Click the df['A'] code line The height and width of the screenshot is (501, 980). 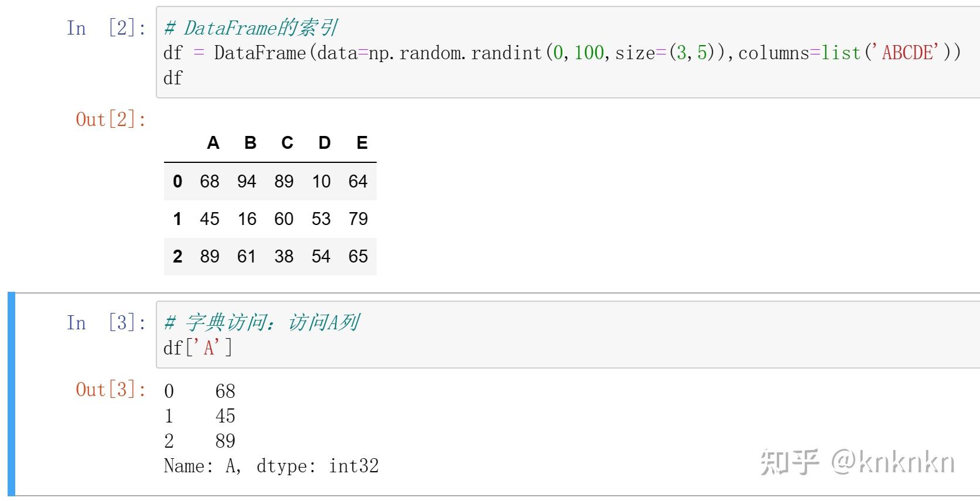(x=198, y=348)
